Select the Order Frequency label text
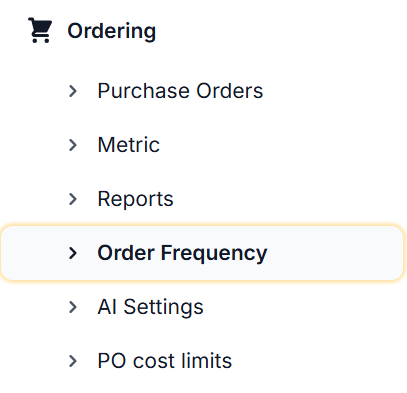407x393 pixels. pyautogui.click(x=182, y=253)
